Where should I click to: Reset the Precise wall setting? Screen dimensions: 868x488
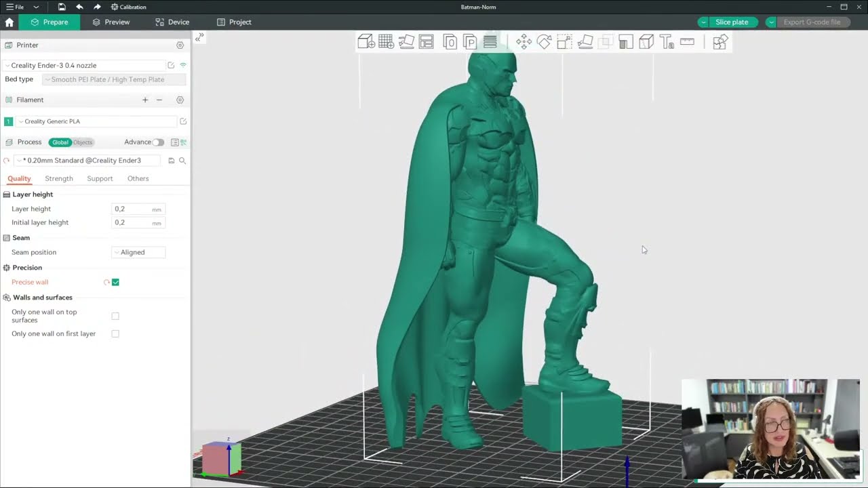pos(106,282)
